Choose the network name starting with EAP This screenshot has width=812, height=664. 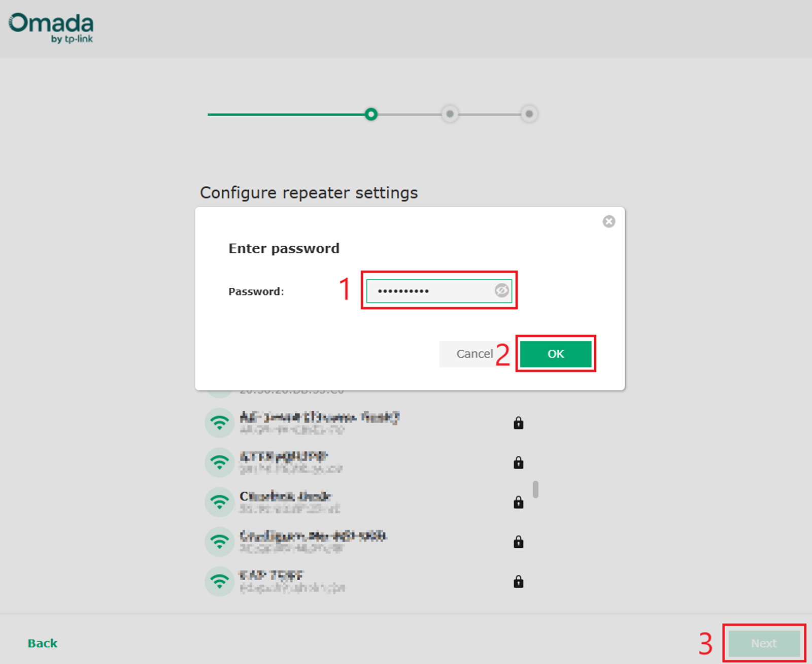(271, 575)
